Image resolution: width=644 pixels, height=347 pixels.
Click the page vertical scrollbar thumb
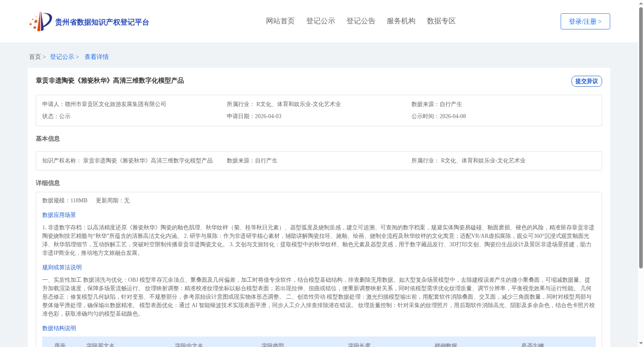(641, 138)
